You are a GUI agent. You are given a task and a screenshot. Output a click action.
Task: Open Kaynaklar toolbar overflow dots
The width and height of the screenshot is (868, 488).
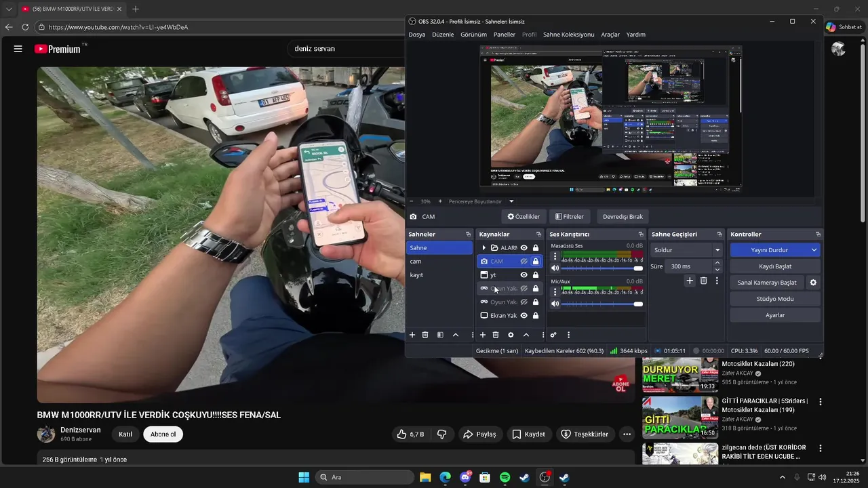point(542,335)
